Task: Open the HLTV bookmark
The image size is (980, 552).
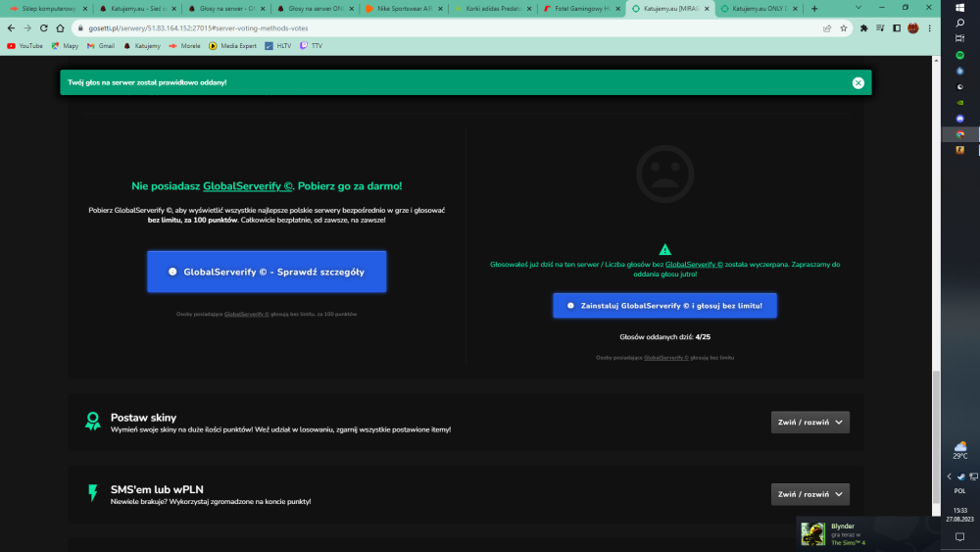Action: point(278,46)
